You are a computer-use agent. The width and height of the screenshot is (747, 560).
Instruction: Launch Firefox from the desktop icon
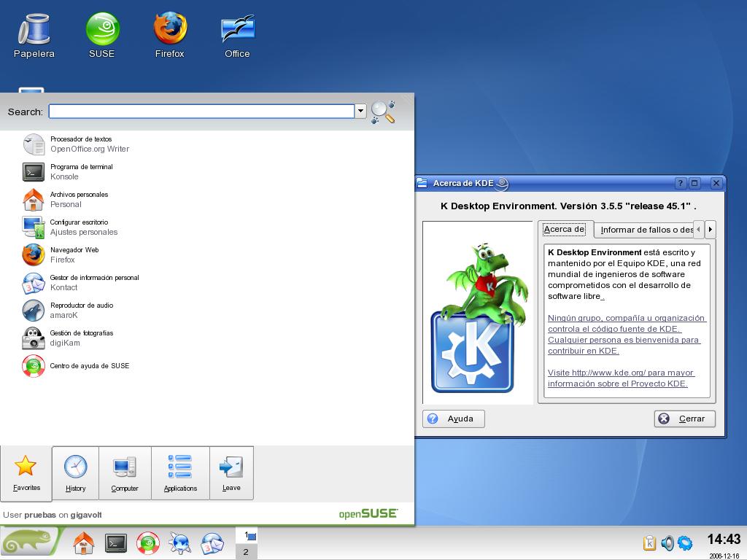169,36
